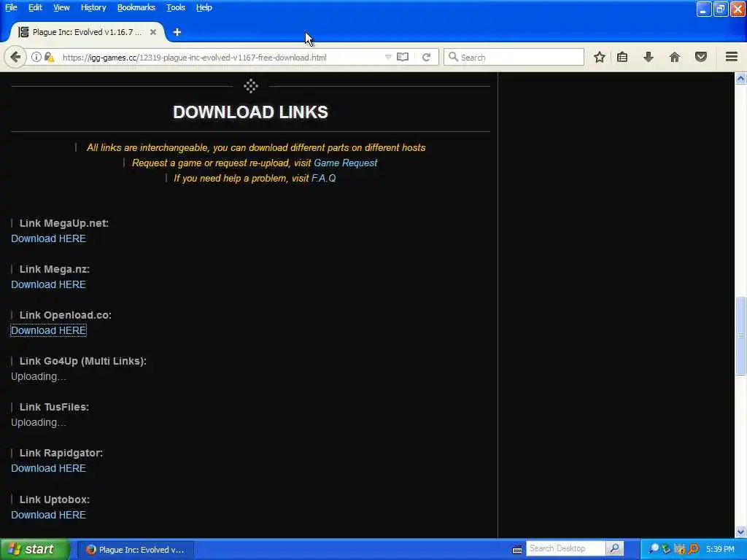
Task: Open the History menu
Action: 93,7
